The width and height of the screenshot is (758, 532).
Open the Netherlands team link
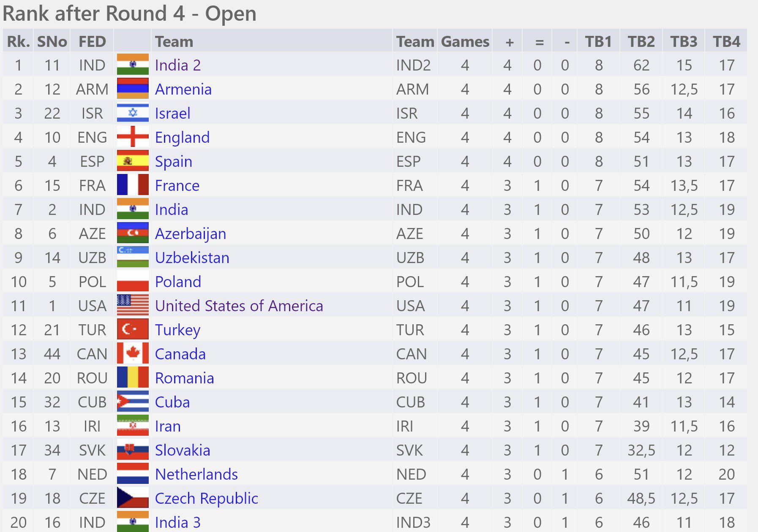pos(196,474)
